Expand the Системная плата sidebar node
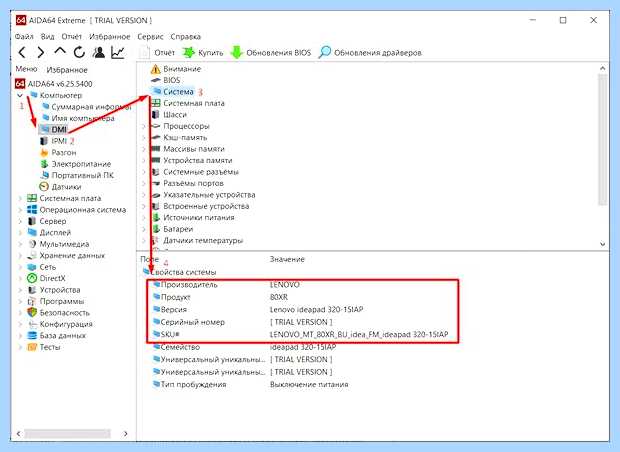The height and width of the screenshot is (452, 620). pos(20,198)
